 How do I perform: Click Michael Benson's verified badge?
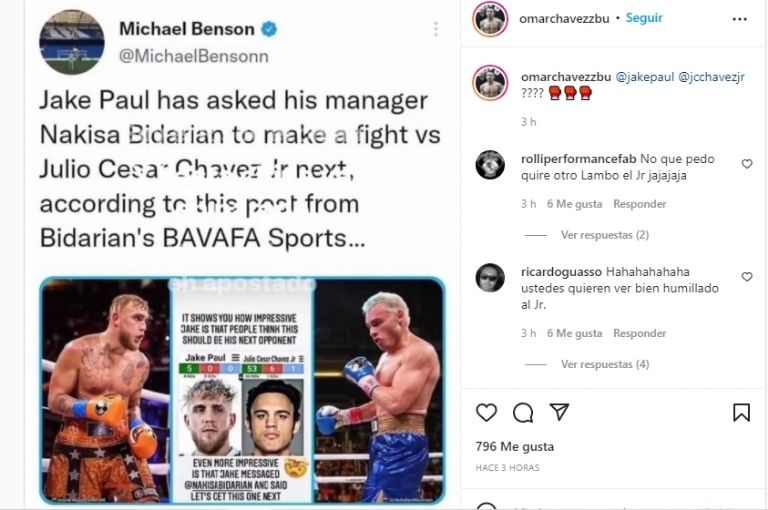click(269, 29)
